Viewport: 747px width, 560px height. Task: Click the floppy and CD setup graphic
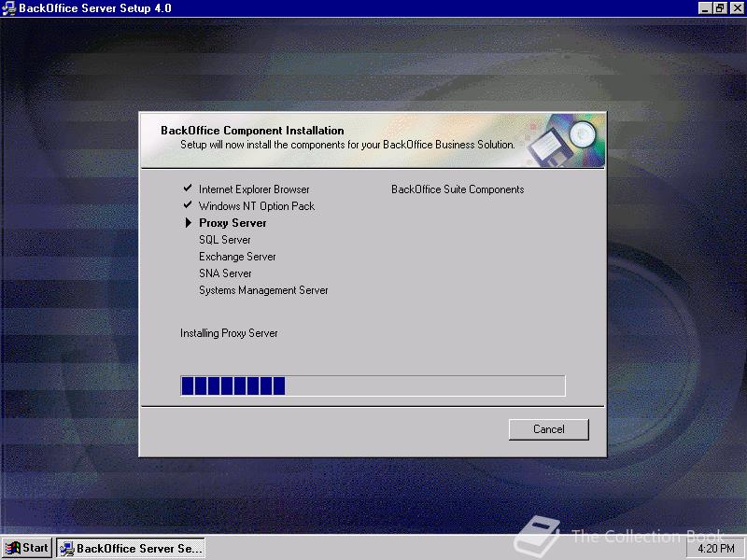[x=564, y=140]
